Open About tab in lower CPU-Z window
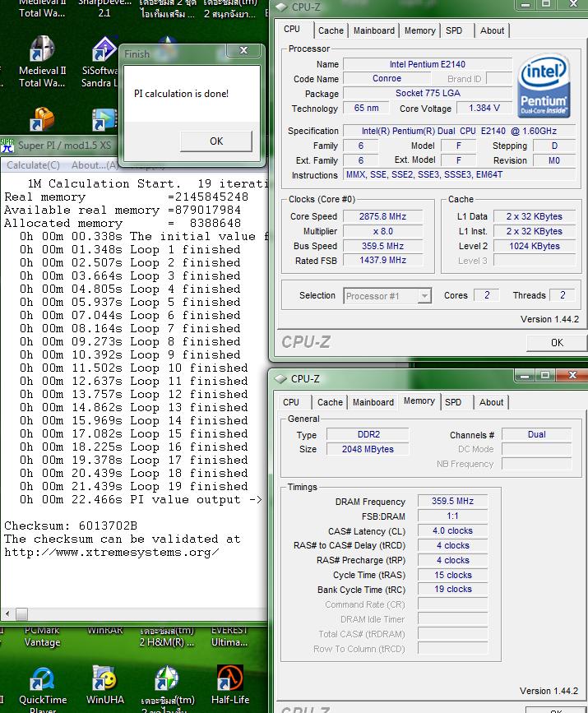 491,402
